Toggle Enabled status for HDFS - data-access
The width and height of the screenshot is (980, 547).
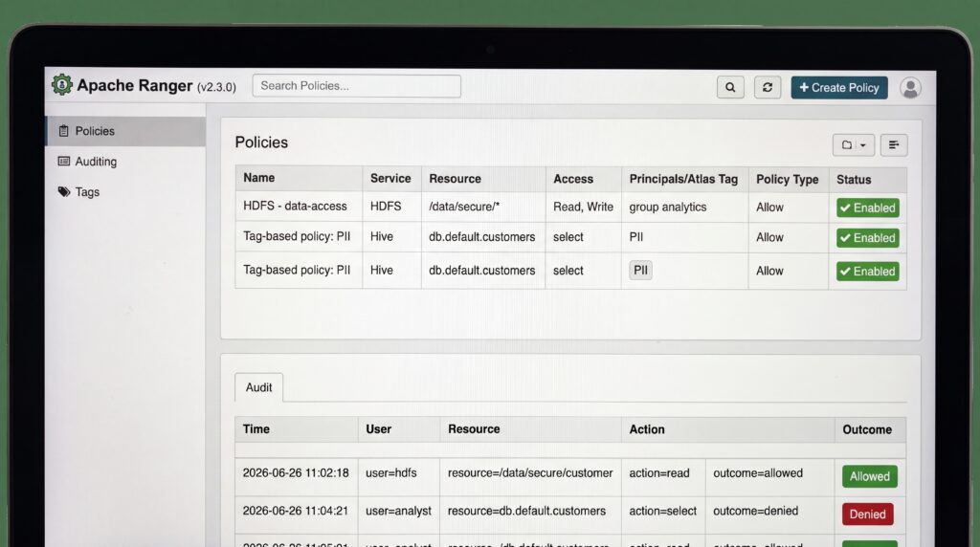pos(867,208)
